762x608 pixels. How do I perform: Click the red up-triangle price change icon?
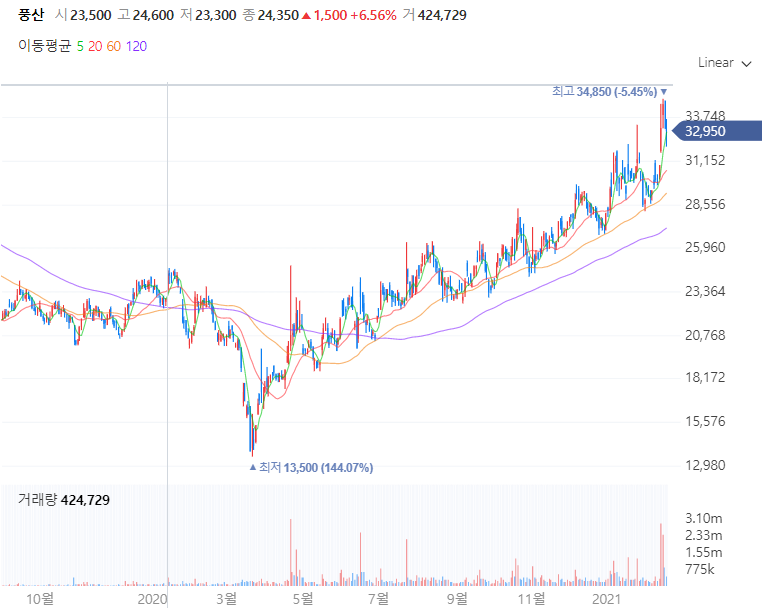(306, 16)
